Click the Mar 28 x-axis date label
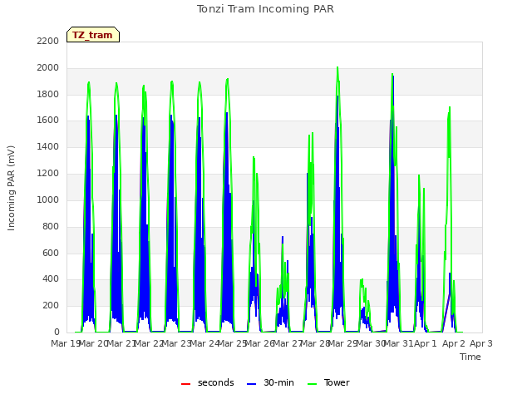 [x=316, y=343]
